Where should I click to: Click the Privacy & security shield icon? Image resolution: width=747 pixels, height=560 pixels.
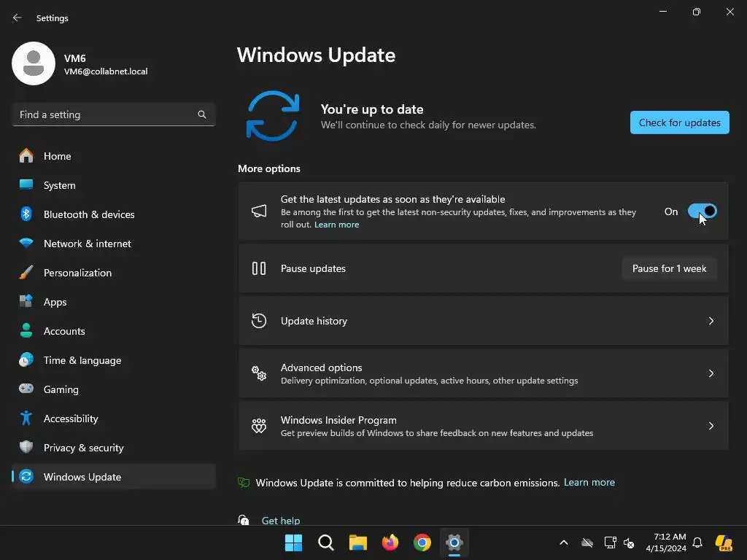(26, 447)
